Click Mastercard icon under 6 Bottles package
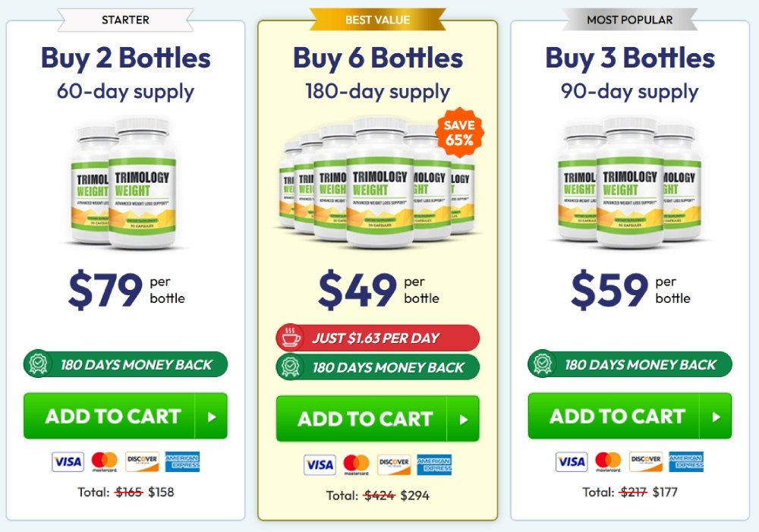759x532 pixels. point(356,464)
